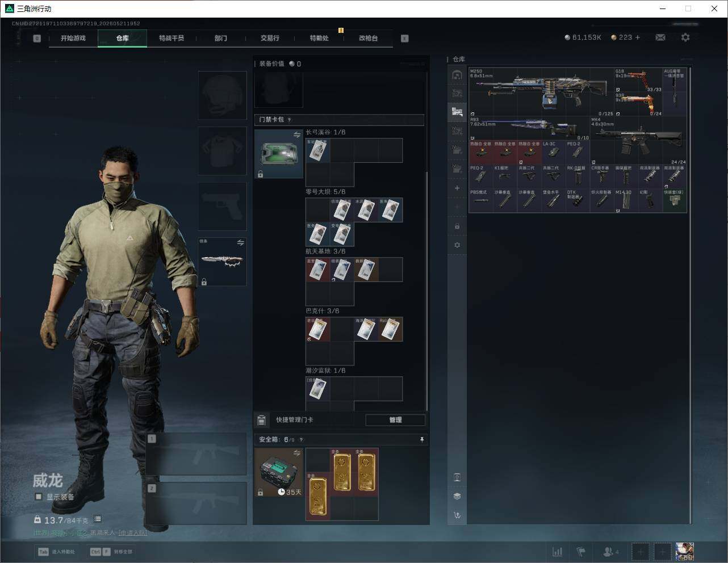The height and width of the screenshot is (563, 728).
Task: Click the sort arrow icon at sidebar bottom
Action: tap(457, 515)
